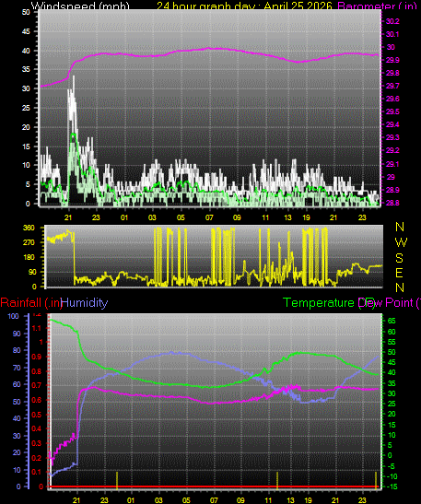Click blue humidity axis value 100

[x=13, y=316]
